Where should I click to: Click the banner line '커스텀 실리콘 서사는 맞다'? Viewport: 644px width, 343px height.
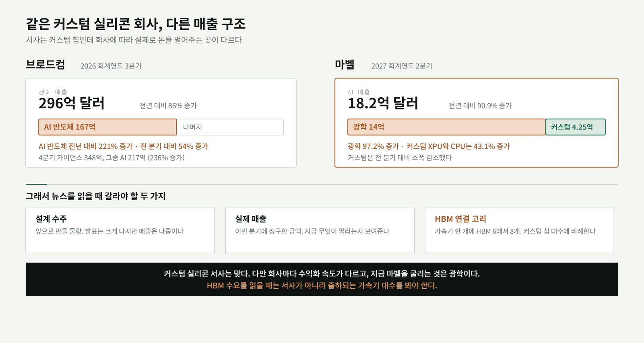click(322, 274)
